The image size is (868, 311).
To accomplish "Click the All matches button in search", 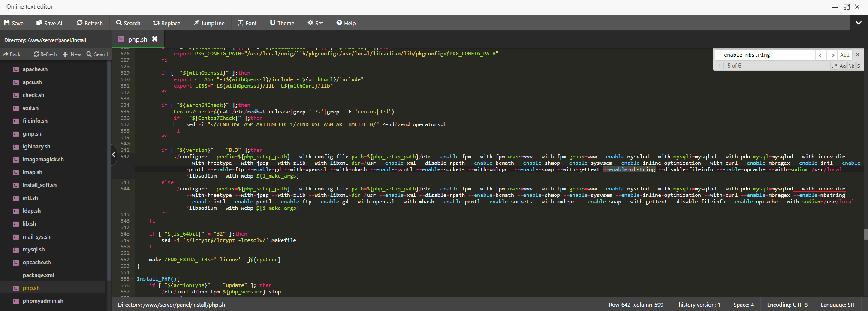I will click(x=844, y=55).
